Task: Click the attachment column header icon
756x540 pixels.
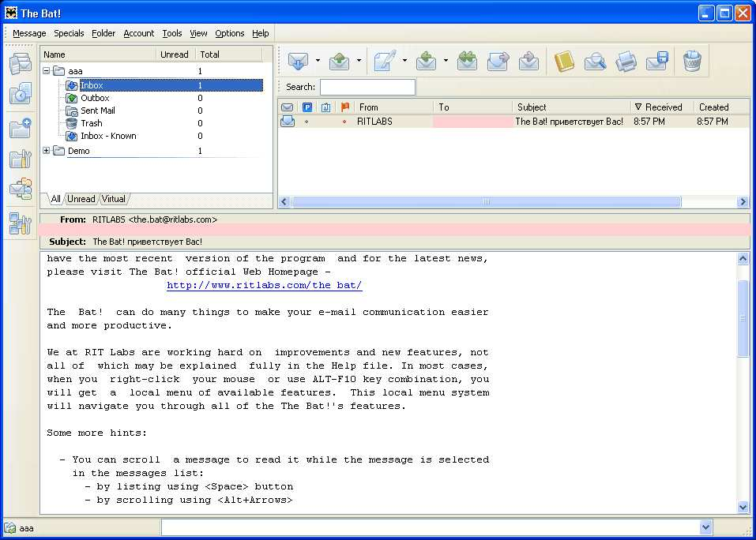Action: (x=326, y=107)
